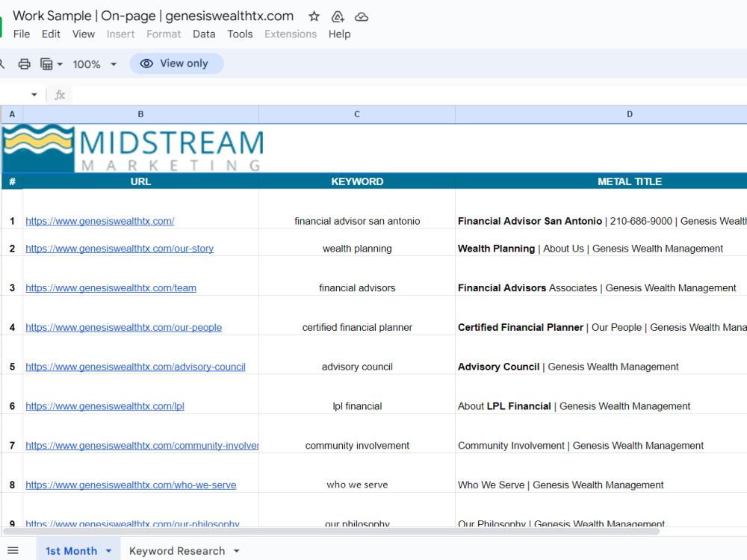Select column B header
The image size is (747, 560).
point(140,114)
